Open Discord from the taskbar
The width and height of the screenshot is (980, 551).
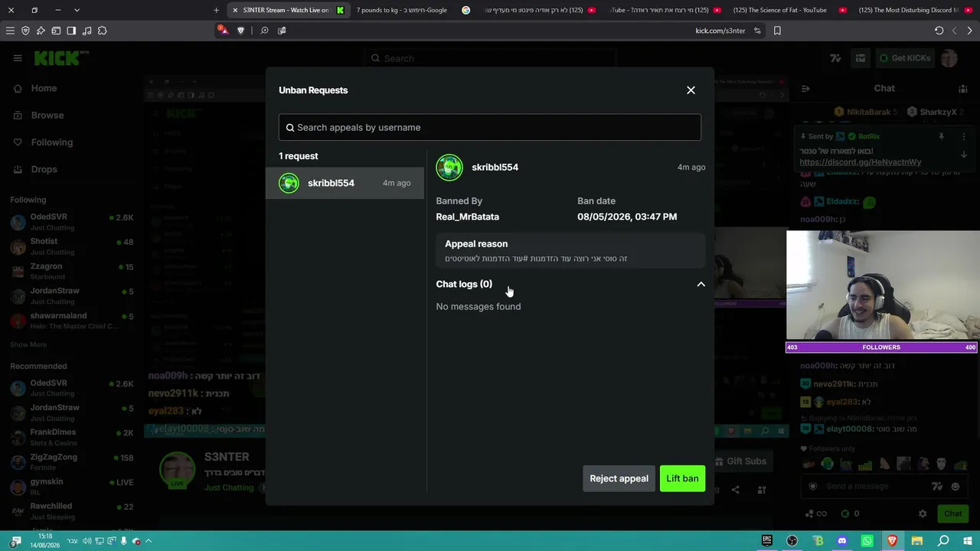pyautogui.click(x=842, y=541)
